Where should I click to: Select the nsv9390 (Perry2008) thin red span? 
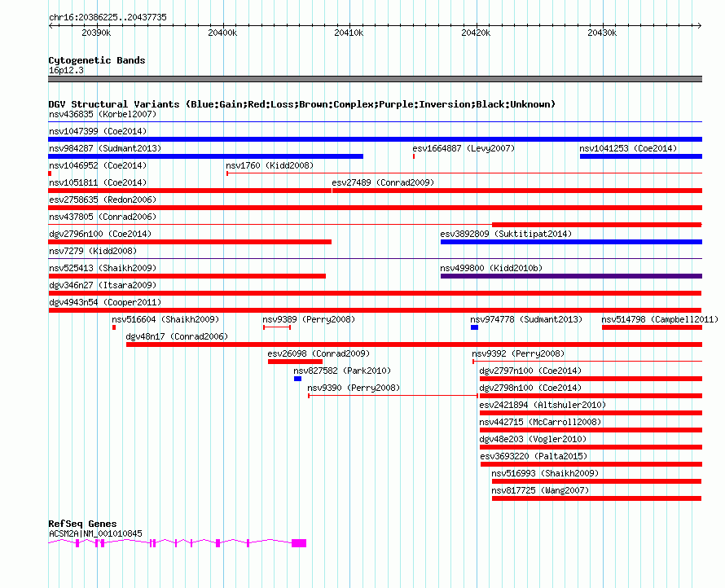click(393, 396)
